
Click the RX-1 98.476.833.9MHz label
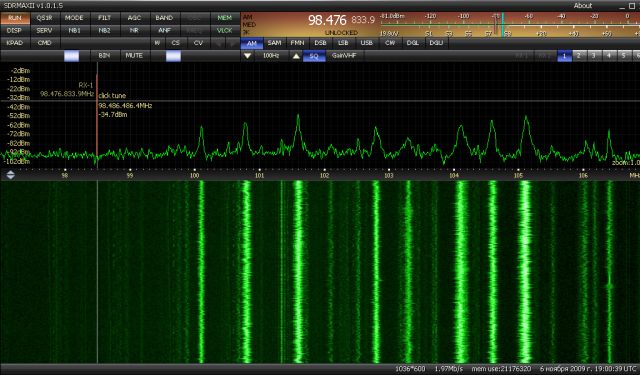(x=67, y=90)
